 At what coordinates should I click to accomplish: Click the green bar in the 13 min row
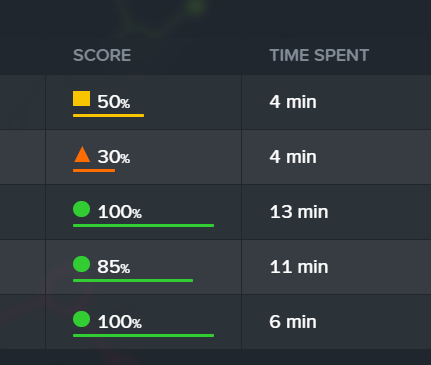pos(143,226)
